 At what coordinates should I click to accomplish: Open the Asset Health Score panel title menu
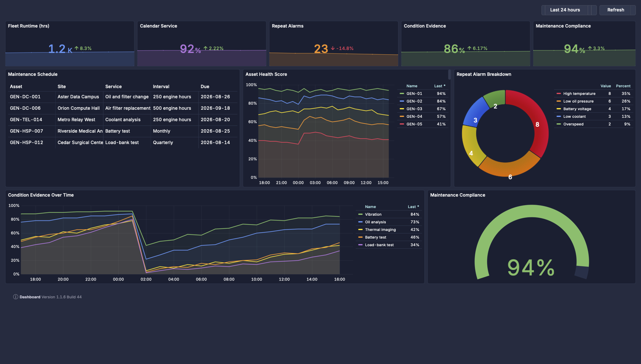pos(266,74)
